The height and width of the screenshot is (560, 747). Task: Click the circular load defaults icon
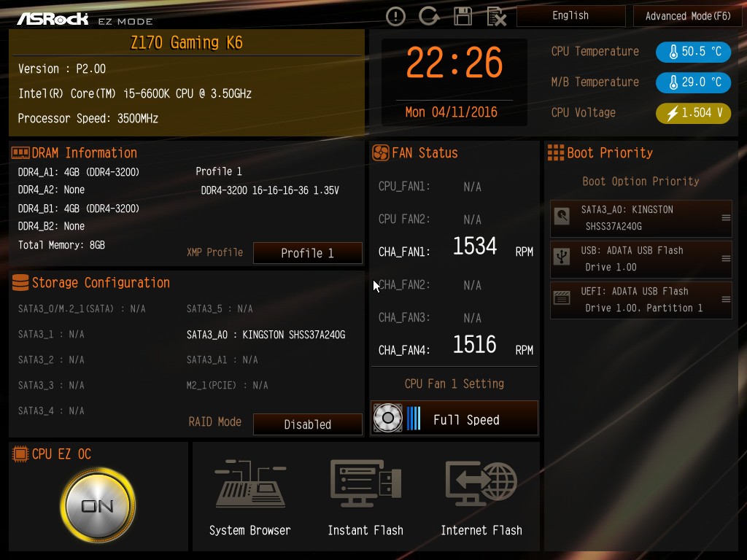pos(429,16)
